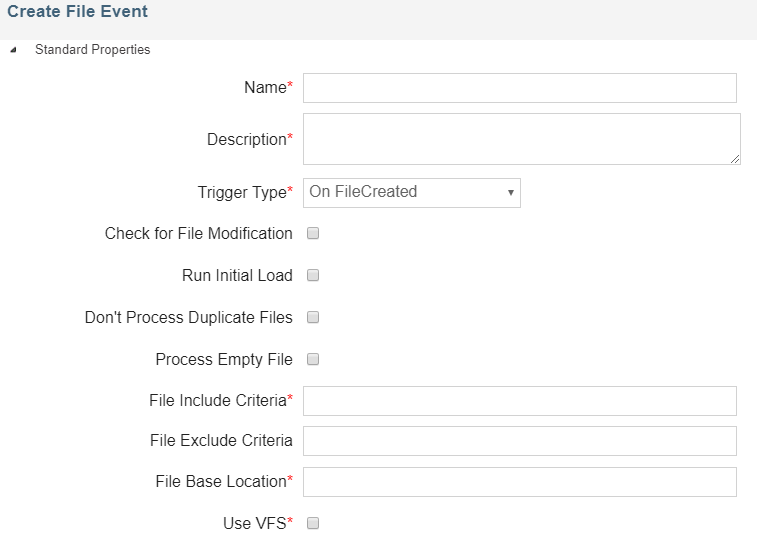Focus the Description text area
757x541 pixels.
click(x=519, y=139)
